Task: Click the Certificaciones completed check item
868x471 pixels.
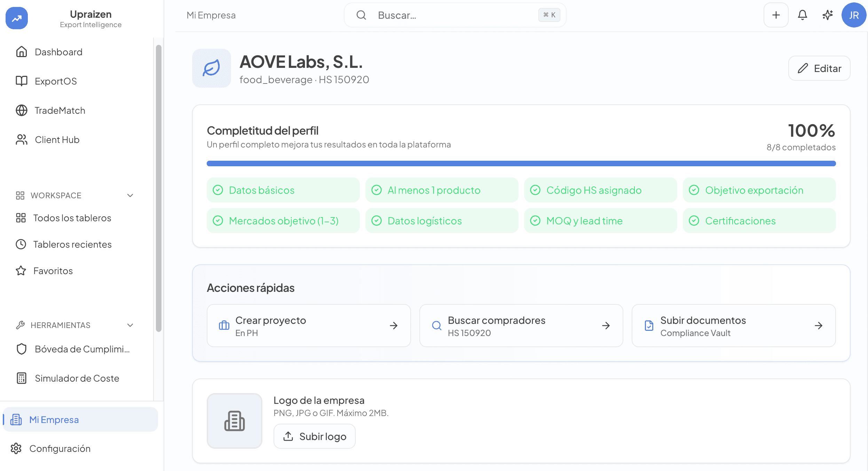Action: (x=759, y=221)
